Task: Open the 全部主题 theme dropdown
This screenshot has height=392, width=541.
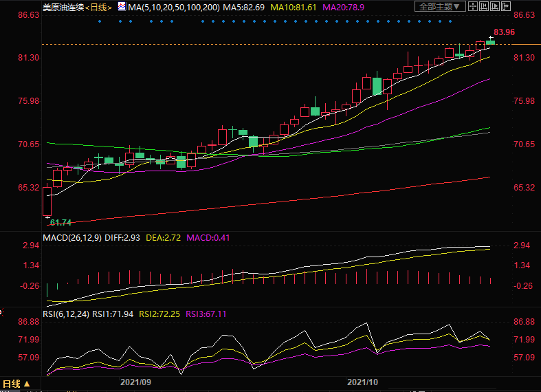Action: [x=439, y=6]
